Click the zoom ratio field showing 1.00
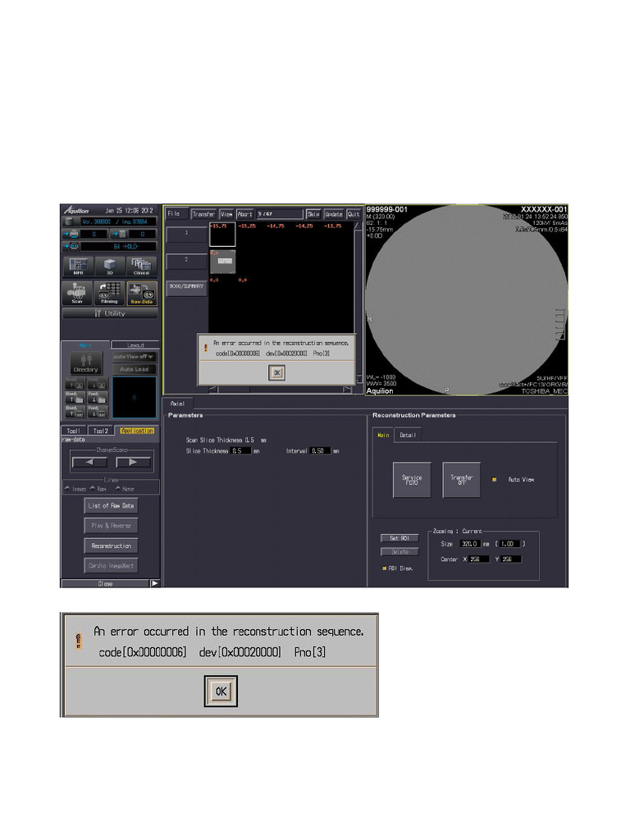Viewport: 630px width, 840px height. pyautogui.click(x=509, y=544)
